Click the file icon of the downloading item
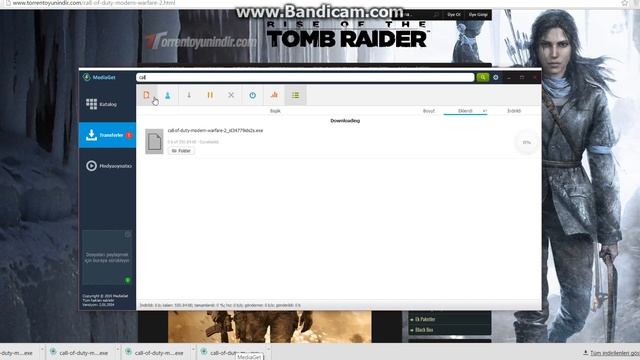Screen dimensions: 640x360 pyautogui.click(x=154, y=142)
